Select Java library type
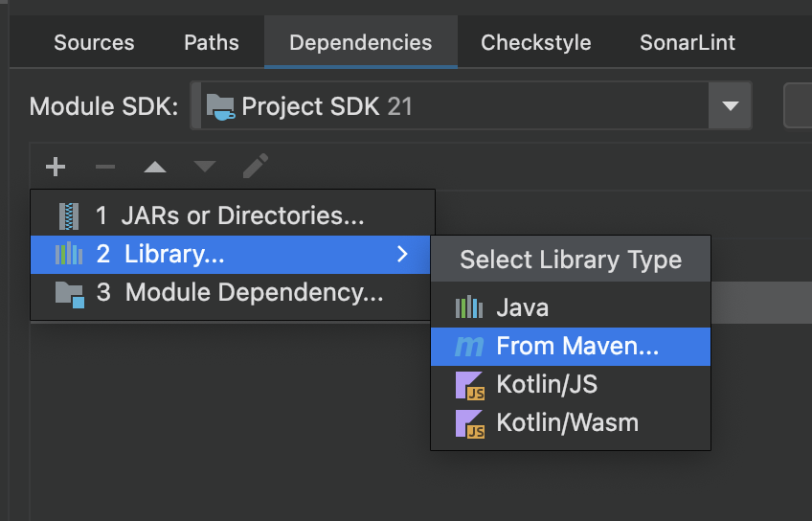812x521 pixels. 522,307
